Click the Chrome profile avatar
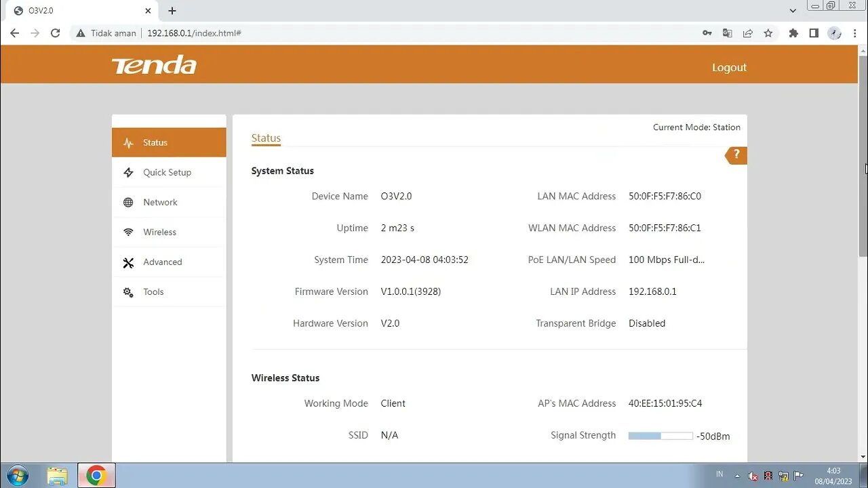The height and width of the screenshot is (488, 868). 835,33
